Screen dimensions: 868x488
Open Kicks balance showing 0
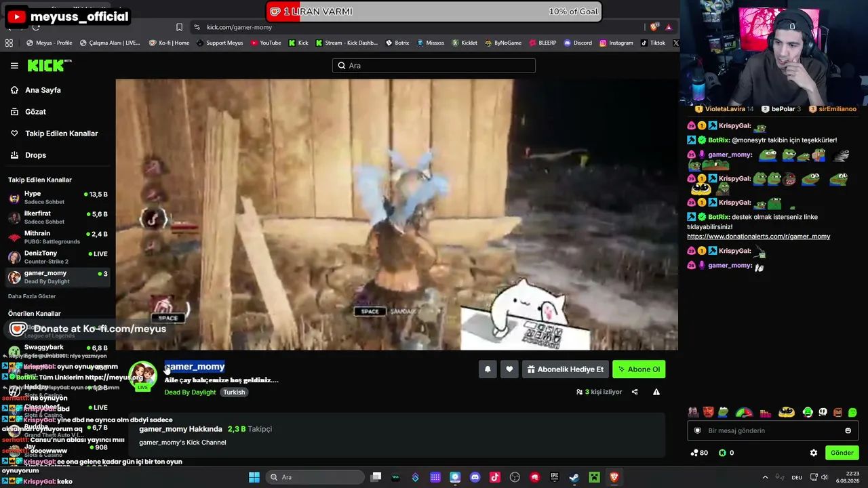(x=726, y=453)
